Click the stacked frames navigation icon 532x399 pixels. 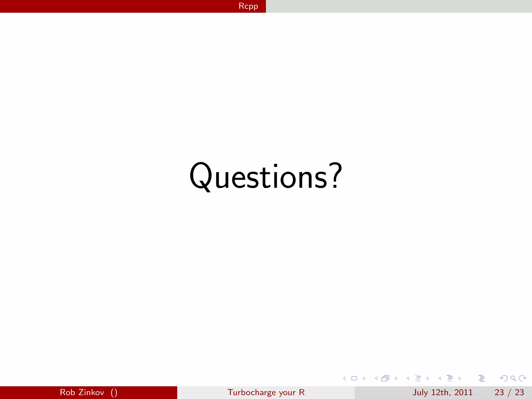[x=385, y=378]
